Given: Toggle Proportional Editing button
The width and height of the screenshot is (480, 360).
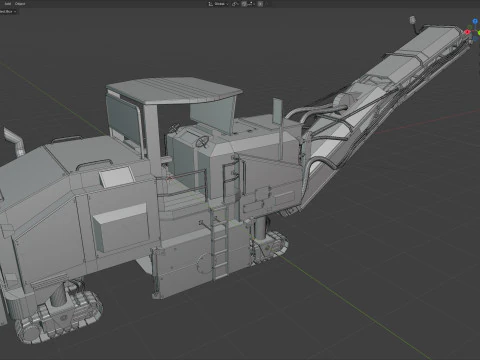Looking at the screenshot, I should [x=260, y=4].
